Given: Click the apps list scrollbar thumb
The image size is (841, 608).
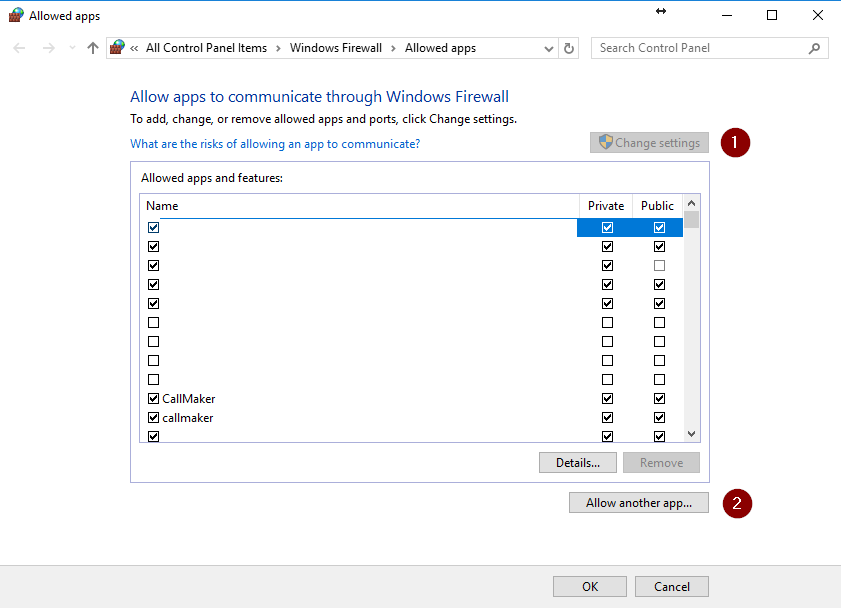Looking at the screenshot, I should point(691,220).
